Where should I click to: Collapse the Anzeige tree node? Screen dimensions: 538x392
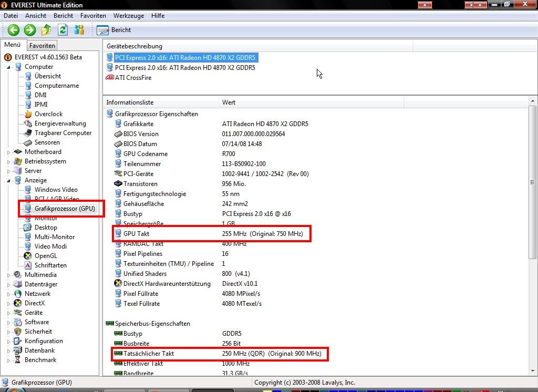(x=8, y=181)
